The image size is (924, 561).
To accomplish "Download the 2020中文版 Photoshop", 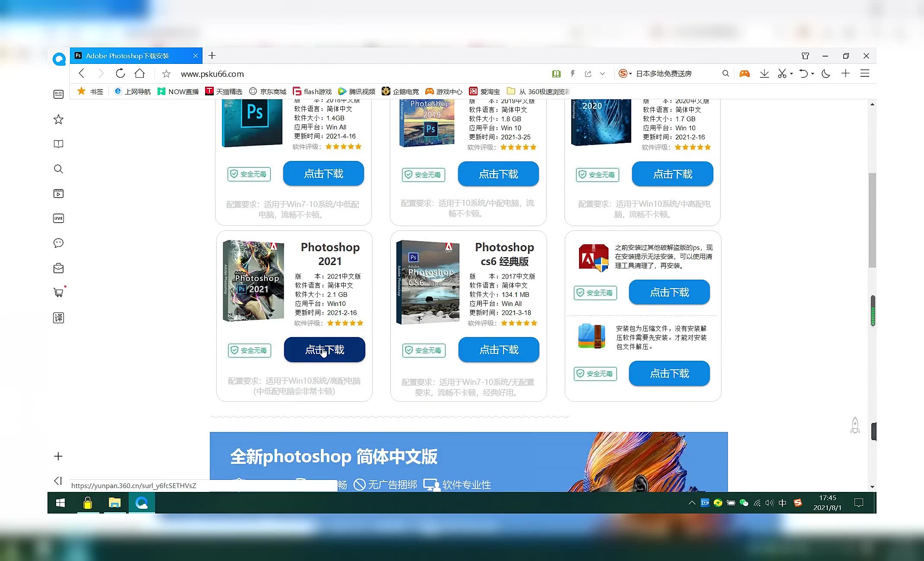I will (672, 174).
